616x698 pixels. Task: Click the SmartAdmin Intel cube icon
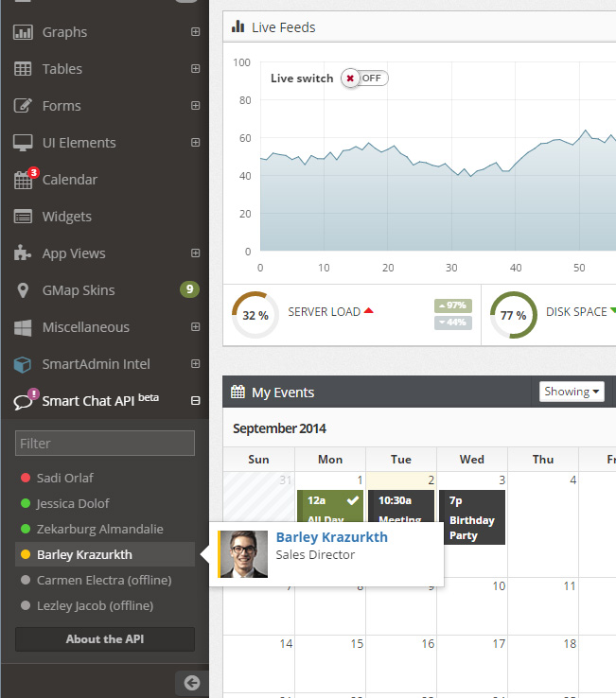point(23,364)
